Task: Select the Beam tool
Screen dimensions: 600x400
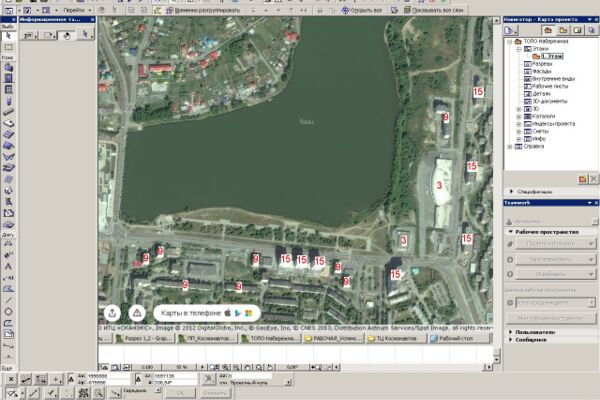Action: click(8, 112)
